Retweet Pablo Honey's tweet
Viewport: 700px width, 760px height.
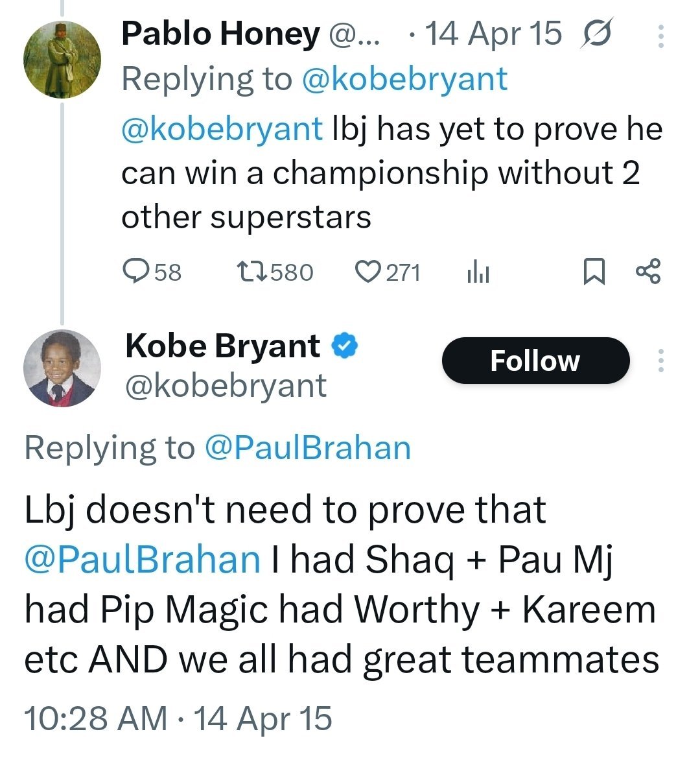coord(274,272)
